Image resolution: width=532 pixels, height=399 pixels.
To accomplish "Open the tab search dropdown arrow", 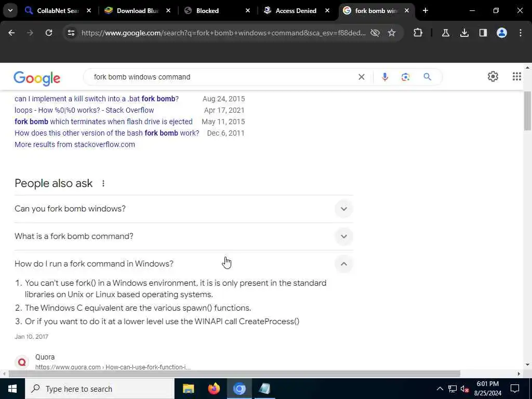I will tap(10, 10).
